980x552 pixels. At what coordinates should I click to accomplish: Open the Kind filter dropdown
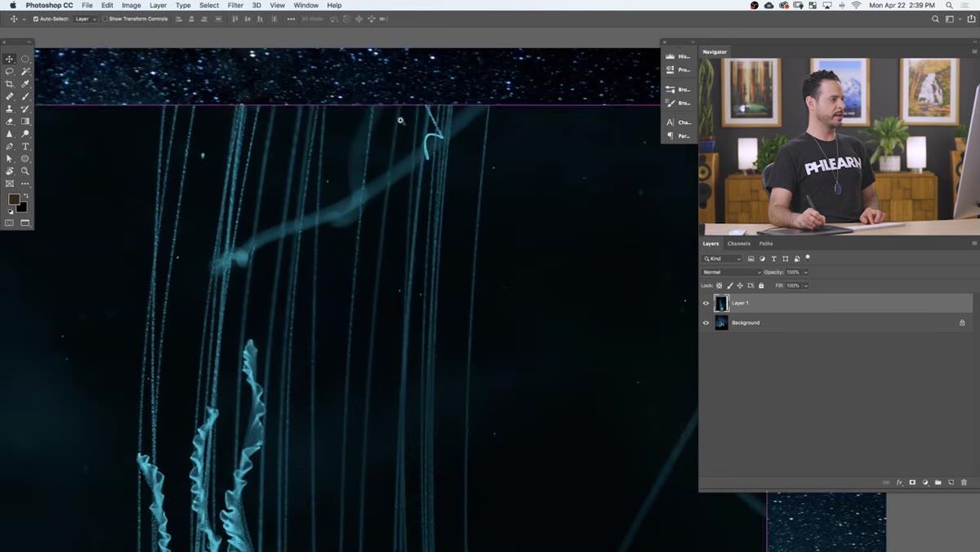(722, 259)
